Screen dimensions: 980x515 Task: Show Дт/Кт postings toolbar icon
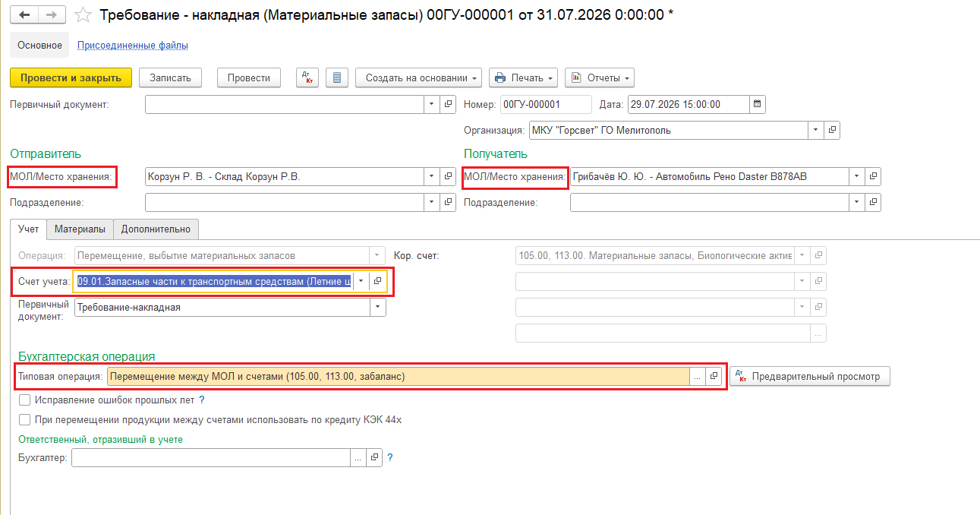[x=307, y=77]
